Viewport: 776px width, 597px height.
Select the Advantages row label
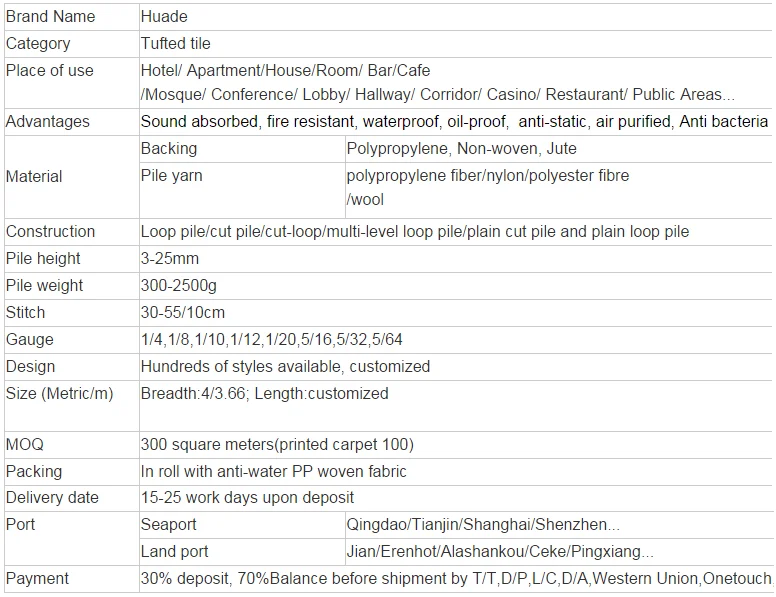click(x=48, y=122)
